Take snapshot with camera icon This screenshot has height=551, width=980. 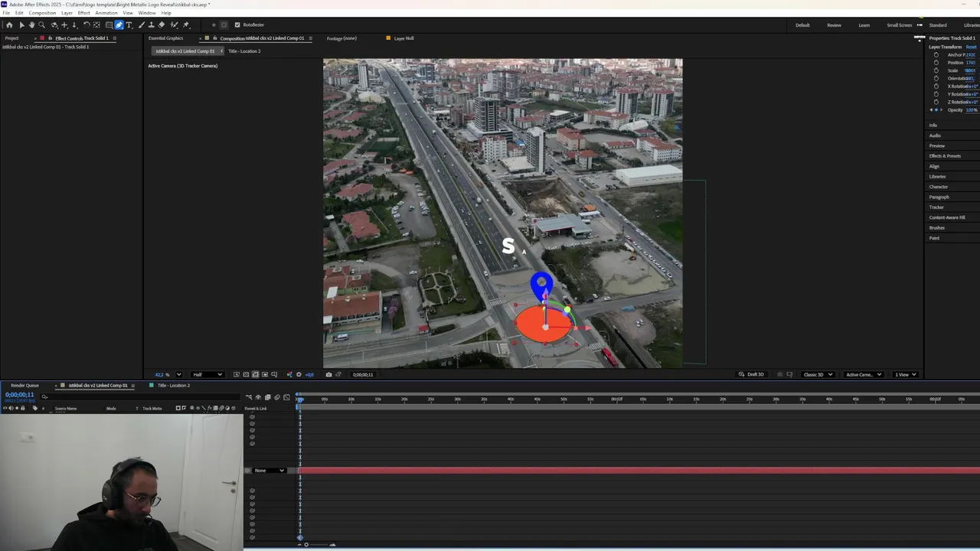pyautogui.click(x=328, y=375)
